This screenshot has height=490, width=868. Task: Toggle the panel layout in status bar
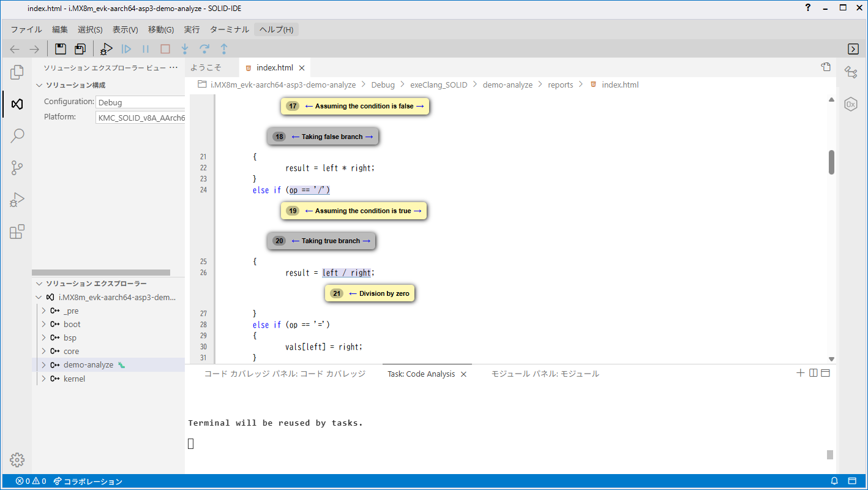click(x=852, y=481)
